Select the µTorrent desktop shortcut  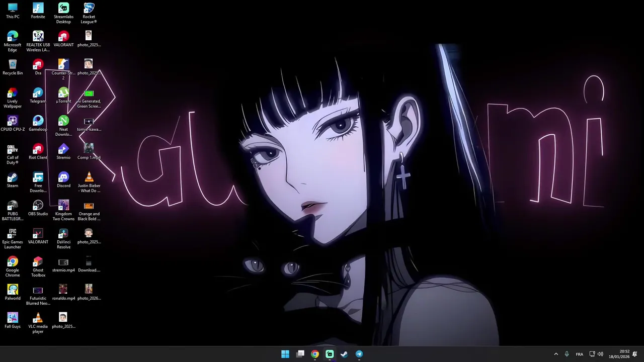(x=63, y=96)
